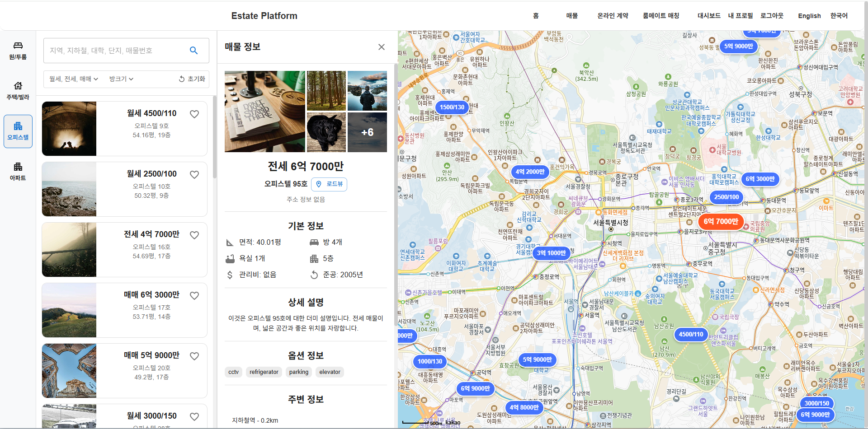Viewport: 868px width, 429px height.
Task: Open 아파트 listings from the sidebar icon
Action: tap(18, 170)
